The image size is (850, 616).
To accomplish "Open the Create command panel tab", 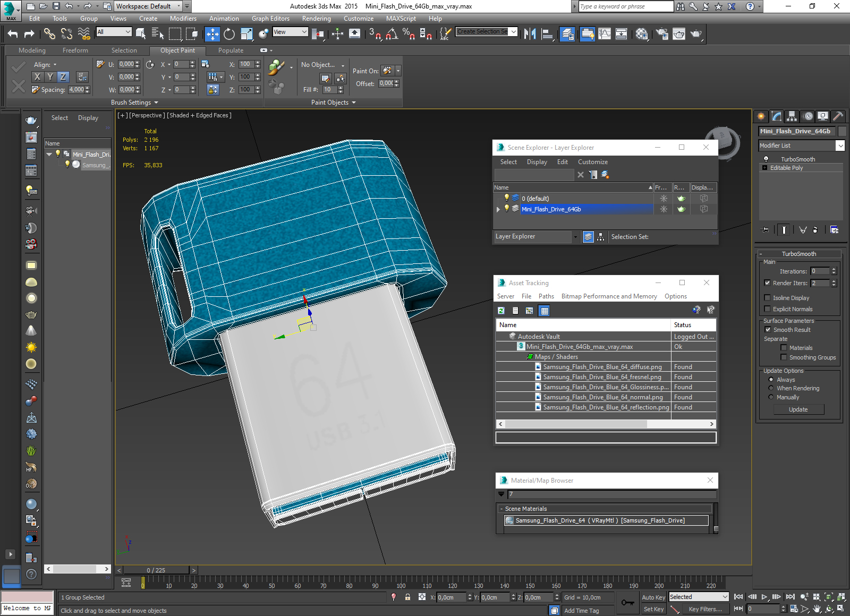I will [761, 116].
